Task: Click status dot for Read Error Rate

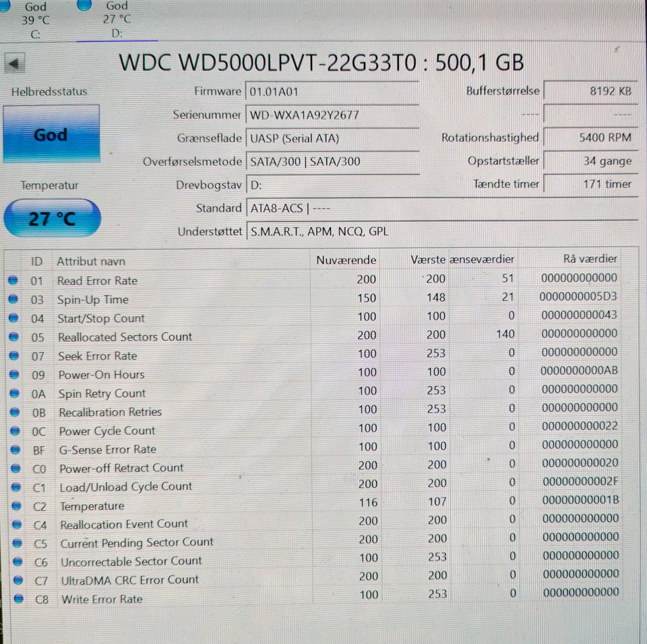Action: (13, 280)
